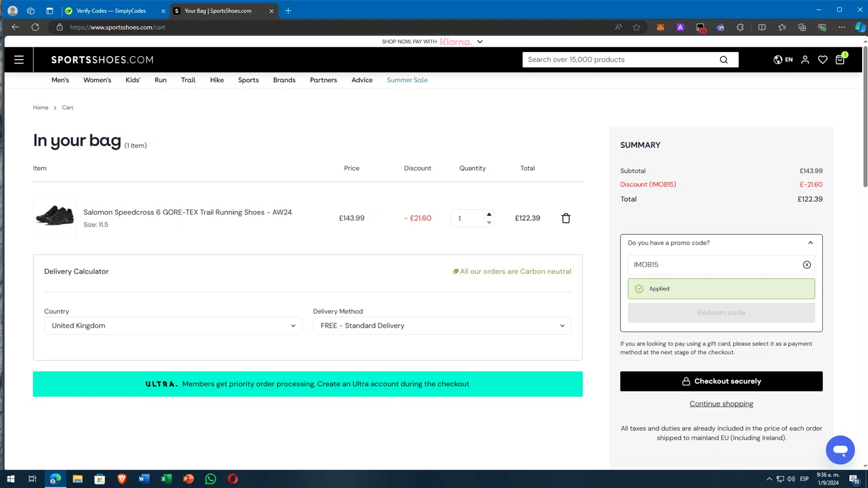Click the Home breadcrumb link
The image size is (868, 488).
[x=41, y=108]
